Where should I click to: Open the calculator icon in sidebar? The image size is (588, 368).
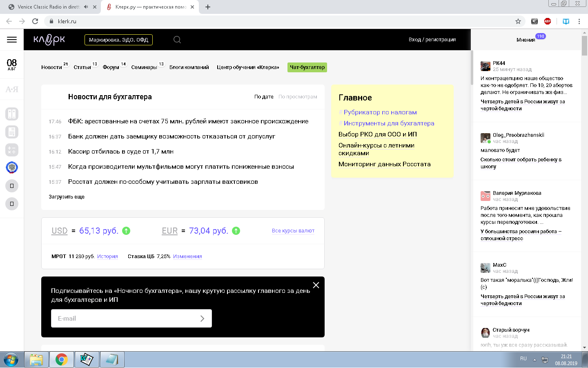(12, 150)
